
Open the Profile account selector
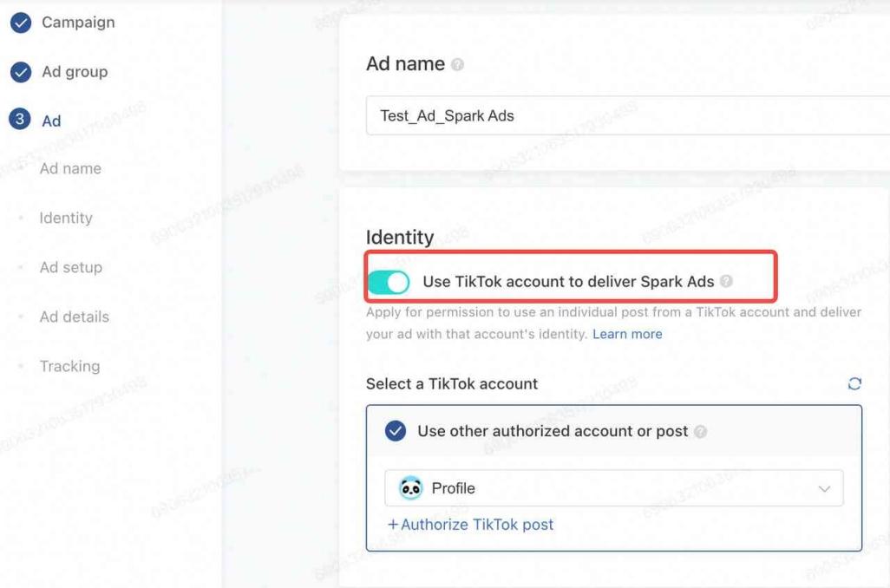614,488
